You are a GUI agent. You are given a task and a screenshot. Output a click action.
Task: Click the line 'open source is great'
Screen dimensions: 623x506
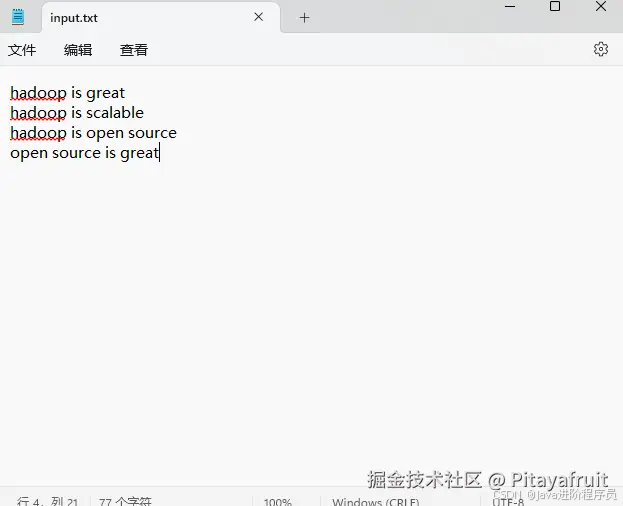pyautogui.click(x=84, y=153)
